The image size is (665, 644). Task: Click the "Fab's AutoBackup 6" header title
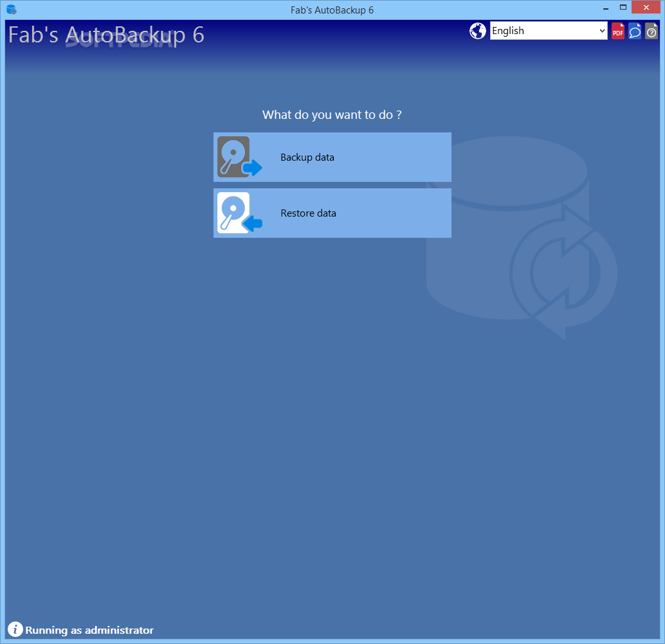point(106,35)
